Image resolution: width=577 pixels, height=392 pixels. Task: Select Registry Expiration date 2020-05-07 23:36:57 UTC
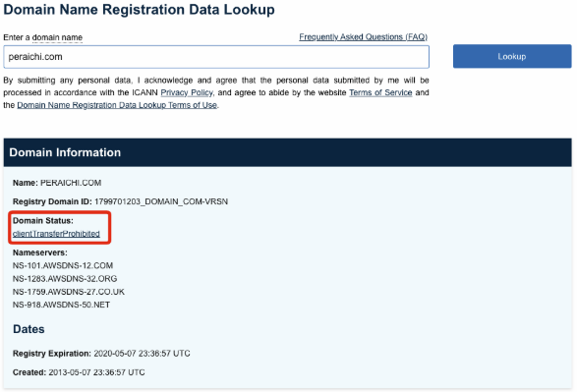pos(143,354)
